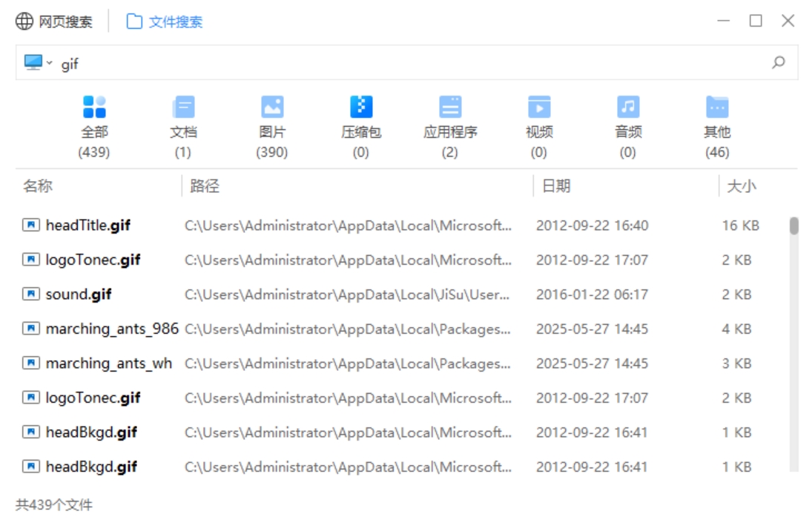
Task: Sort by the 名称 column header
Action: (38, 186)
